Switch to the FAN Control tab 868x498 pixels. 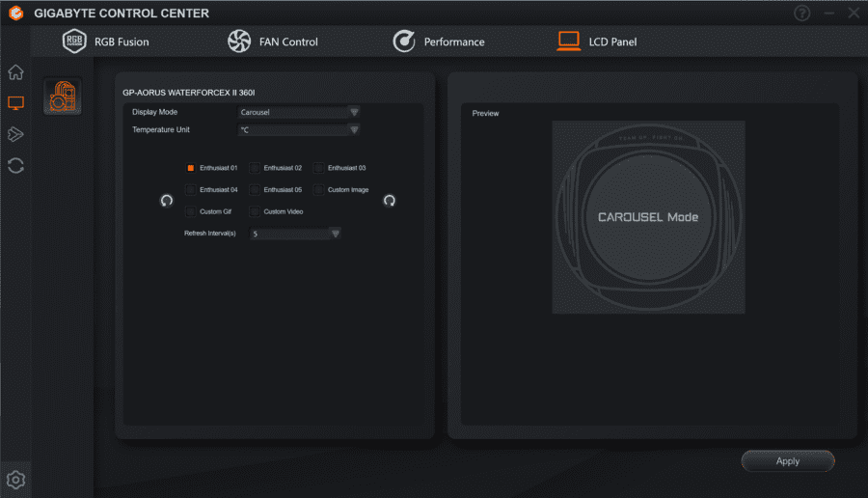point(273,41)
